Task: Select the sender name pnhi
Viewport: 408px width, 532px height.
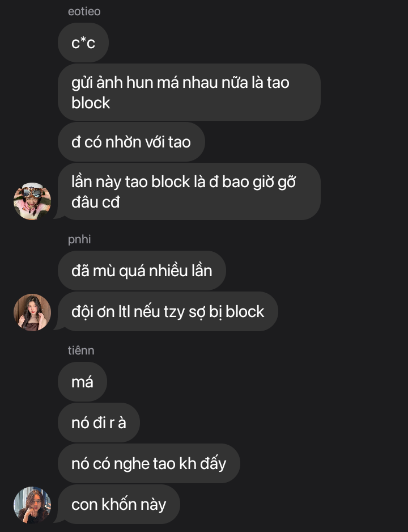Action: [79, 239]
